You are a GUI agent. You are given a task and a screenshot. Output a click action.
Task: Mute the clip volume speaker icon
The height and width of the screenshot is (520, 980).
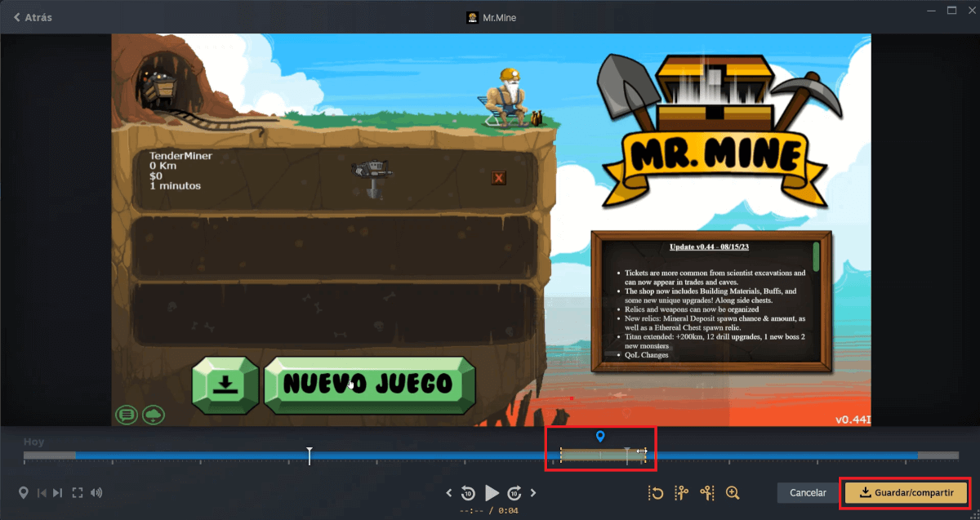[x=97, y=492]
